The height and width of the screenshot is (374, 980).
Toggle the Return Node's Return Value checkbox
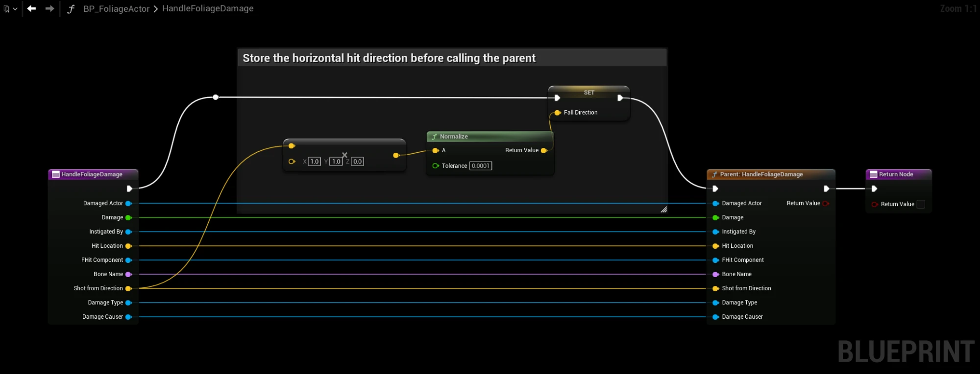pyautogui.click(x=921, y=204)
